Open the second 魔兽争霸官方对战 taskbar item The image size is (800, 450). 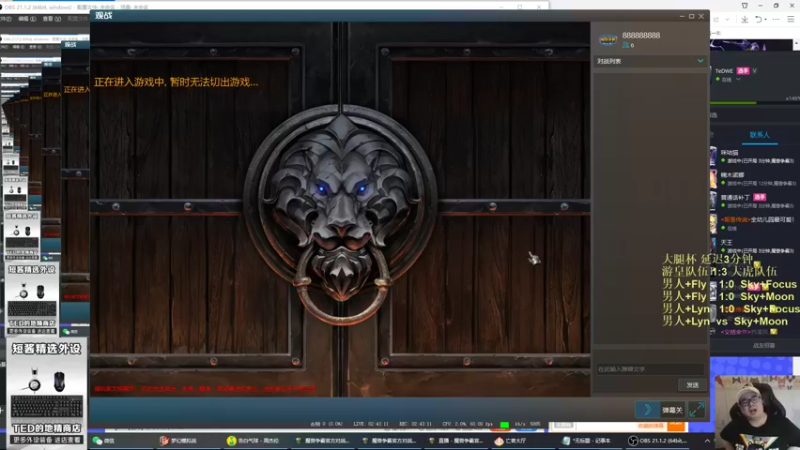click(x=389, y=441)
